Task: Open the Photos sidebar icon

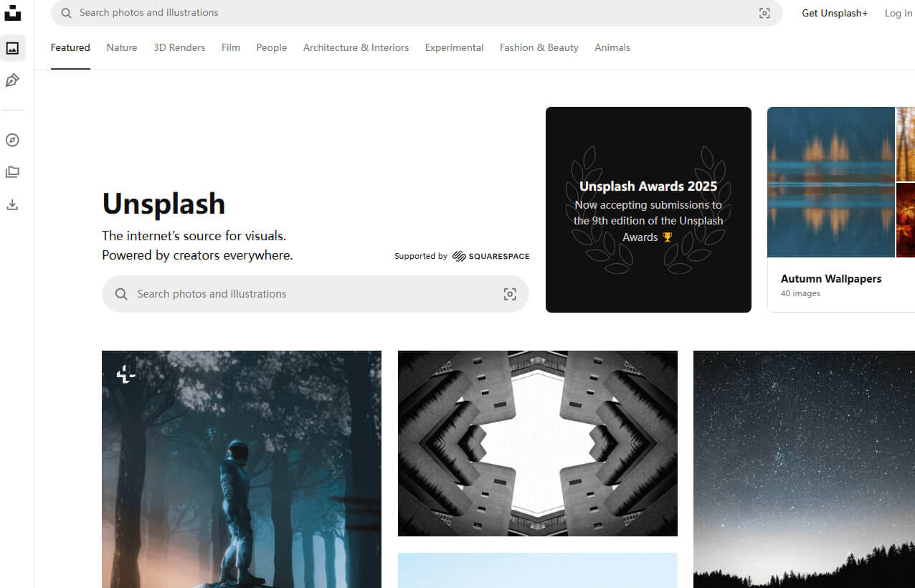Action: pyautogui.click(x=12, y=48)
